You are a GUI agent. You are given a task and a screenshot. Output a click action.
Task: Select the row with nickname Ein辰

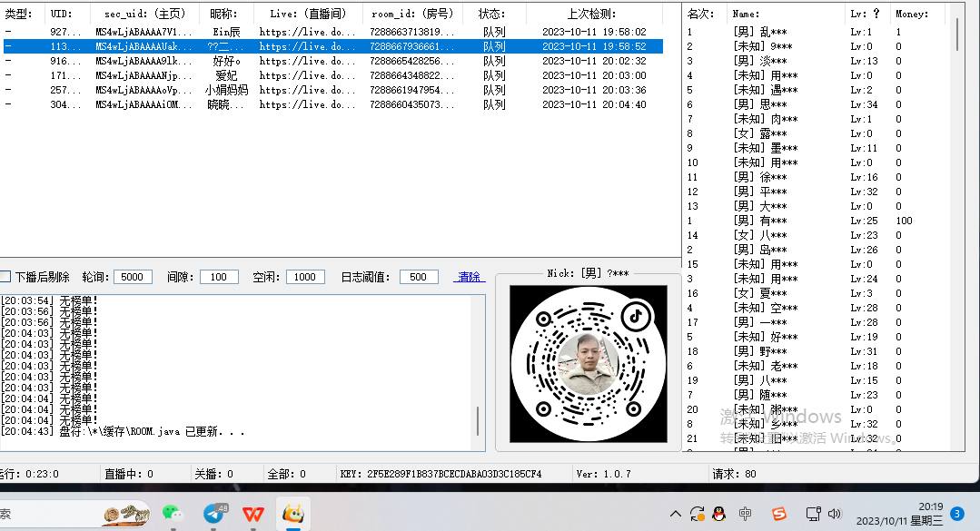pos(226,32)
